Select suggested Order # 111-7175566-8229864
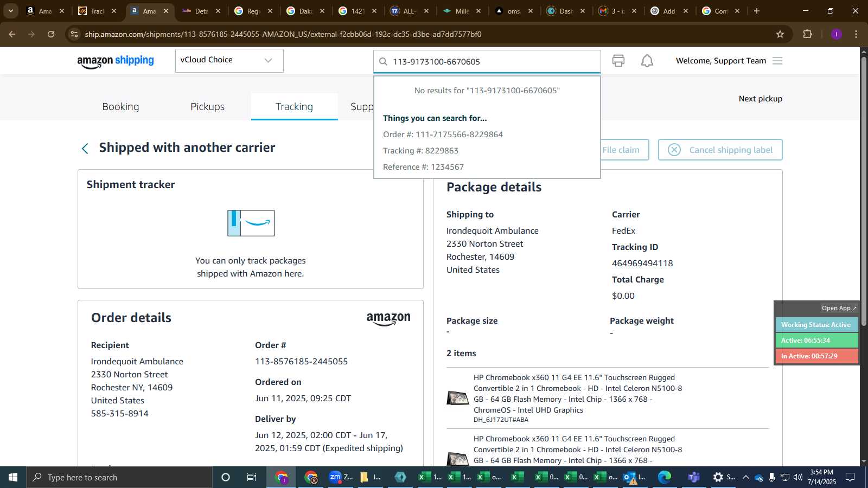Image resolution: width=868 pixels, height=488 pixels. tap(443, 134)
